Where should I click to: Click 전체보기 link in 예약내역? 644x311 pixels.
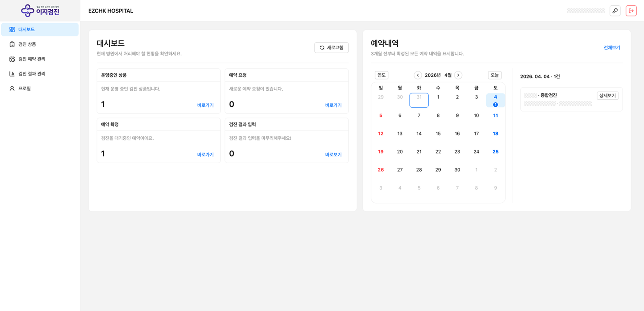[x=611, y=48]
